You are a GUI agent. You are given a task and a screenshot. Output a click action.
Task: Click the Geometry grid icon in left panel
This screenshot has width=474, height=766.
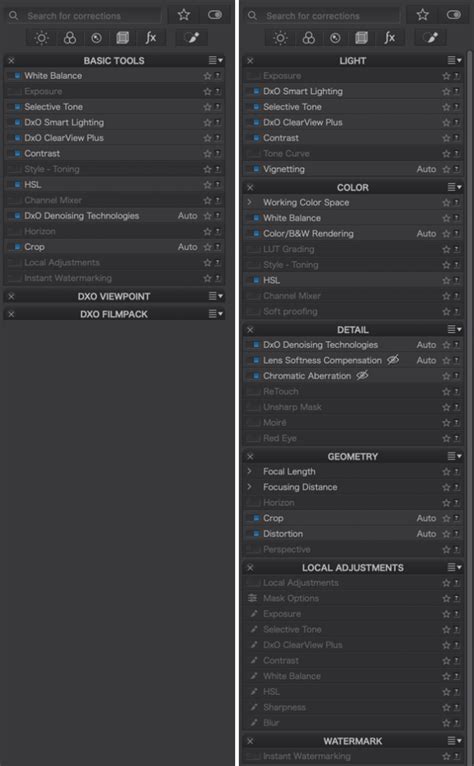point(123,38)
